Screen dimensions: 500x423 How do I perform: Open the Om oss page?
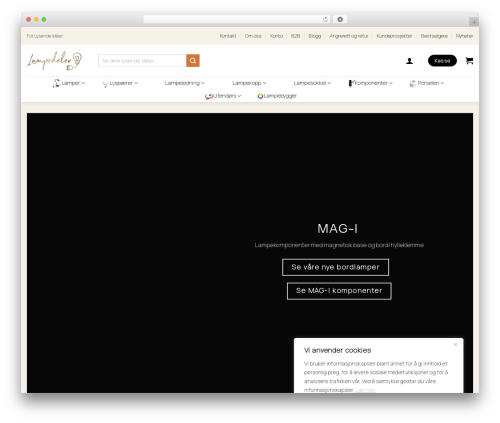[253, 36]
